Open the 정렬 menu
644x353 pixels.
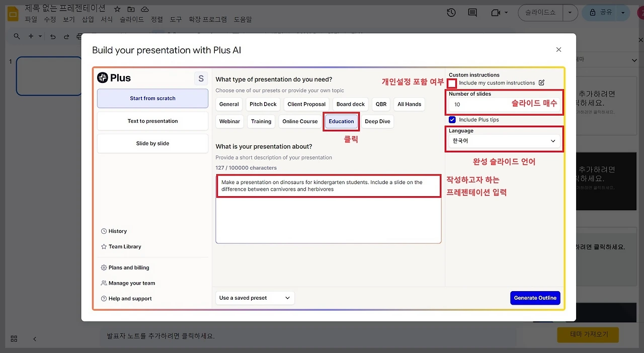tap(157, 20)
